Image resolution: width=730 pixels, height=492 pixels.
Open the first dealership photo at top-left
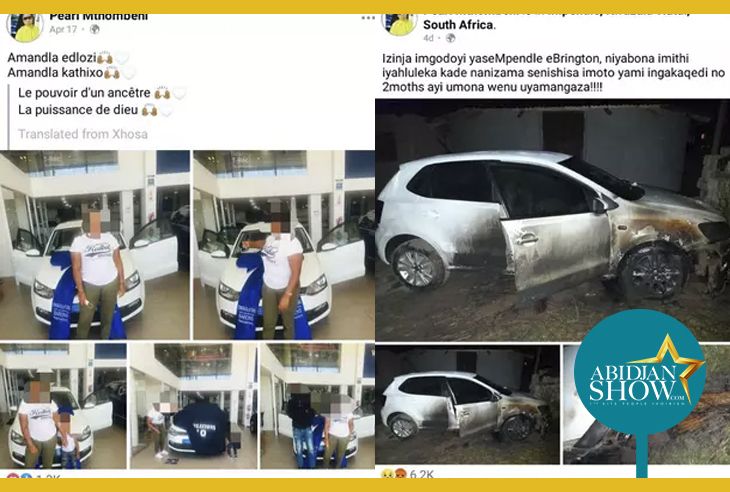click(x=95, y=245)
